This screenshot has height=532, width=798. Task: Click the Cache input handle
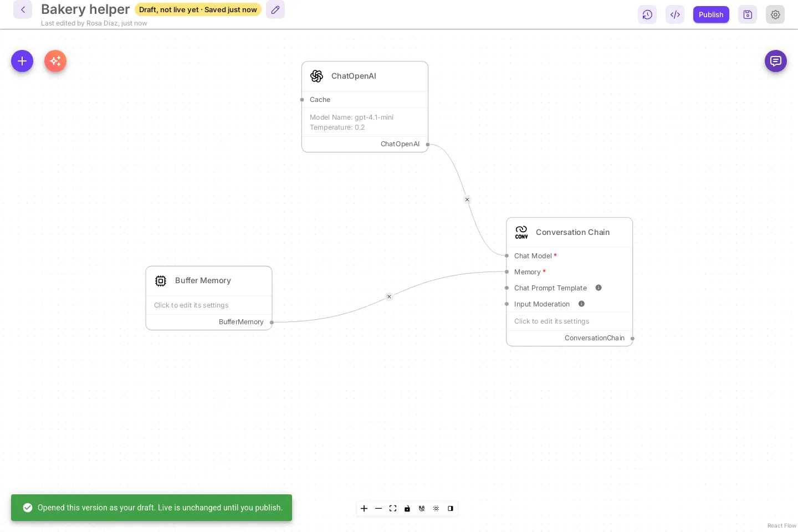click(302, 100)
